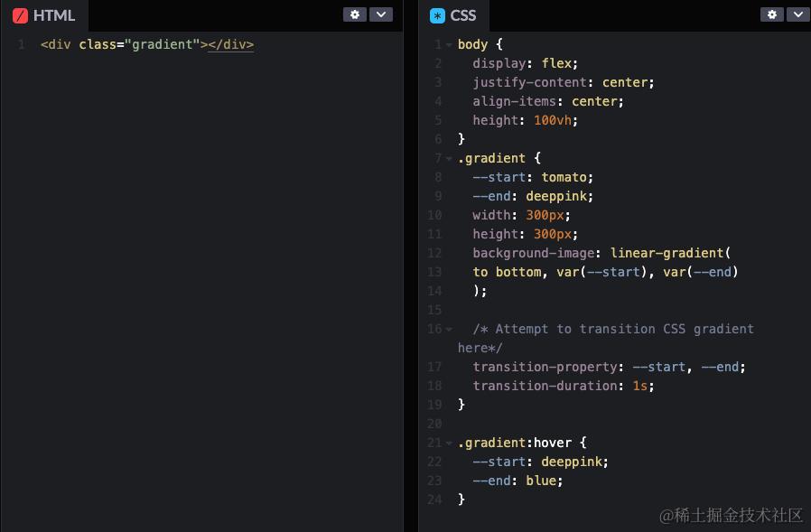The image size is (811, 532).
Task: Collapse the .gradient:hover fold arrow
Action: pos(449,443)
